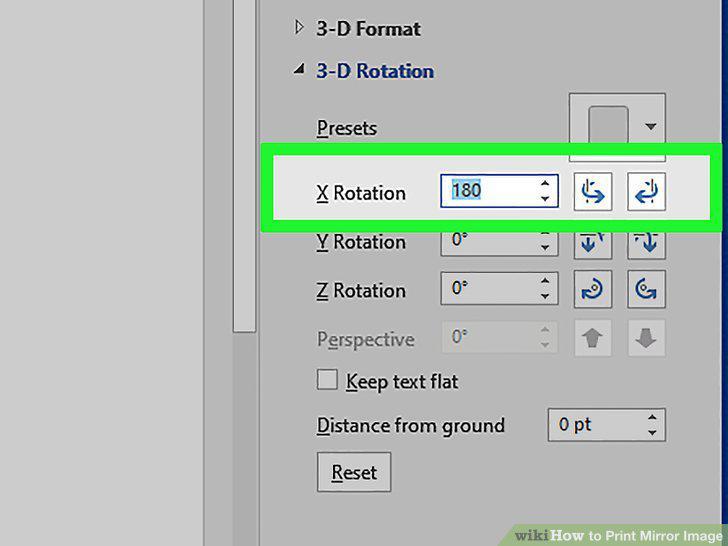Viewport: 728px width, 546px height.
Task: Increase Distance from ground spinner up
Action: point(652,417)
